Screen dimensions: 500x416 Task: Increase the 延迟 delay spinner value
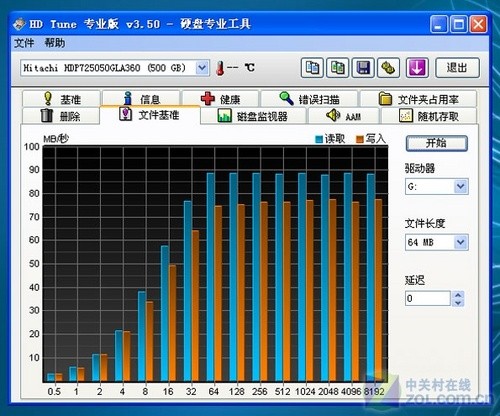click(x=458, y=295)
